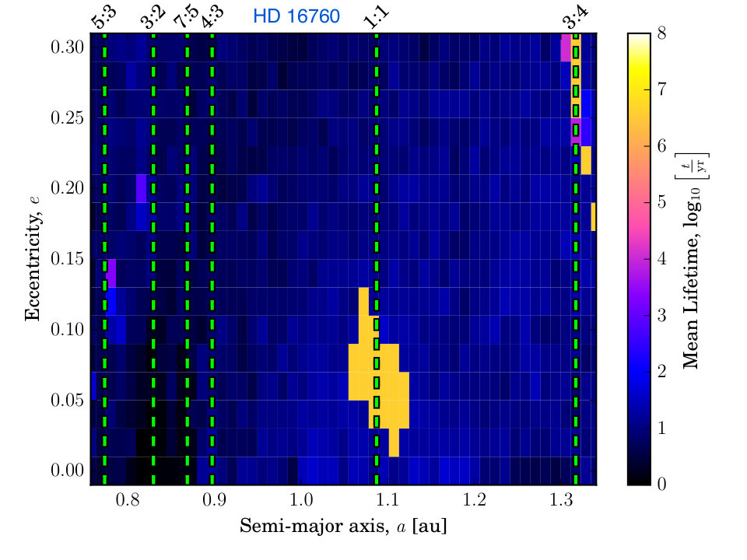Click the green dashed 5:3 resonance line
Viewport: 747px width, 560px height.
coord(104,258)
